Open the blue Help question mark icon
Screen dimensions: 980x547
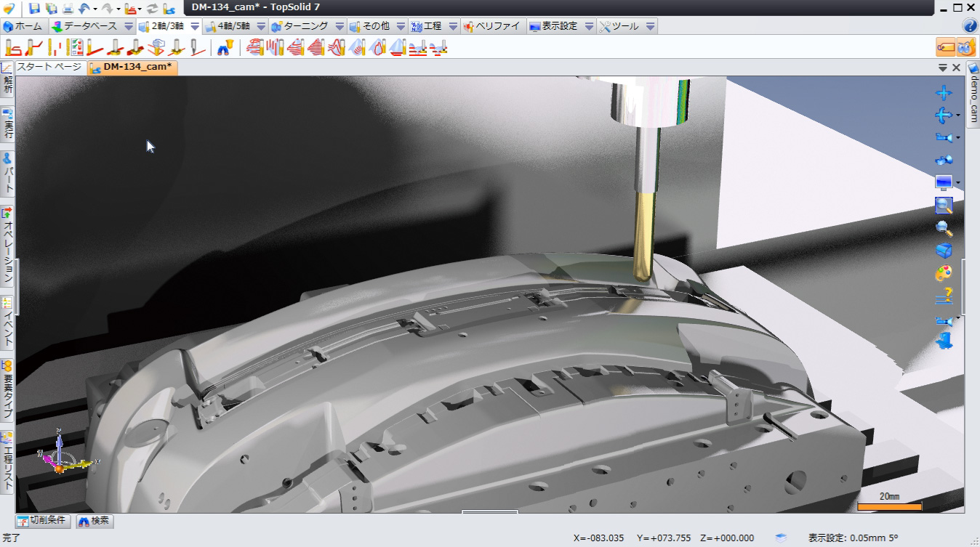point(971,26)
